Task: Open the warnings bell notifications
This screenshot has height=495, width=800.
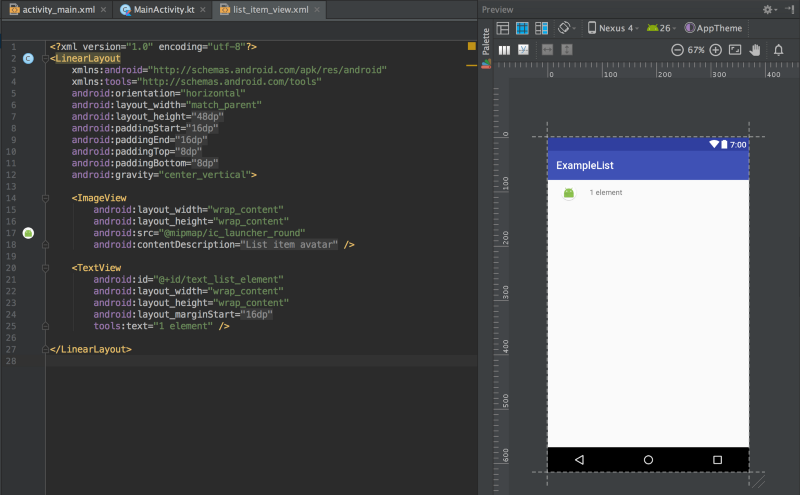Action: tap(779, 50)
